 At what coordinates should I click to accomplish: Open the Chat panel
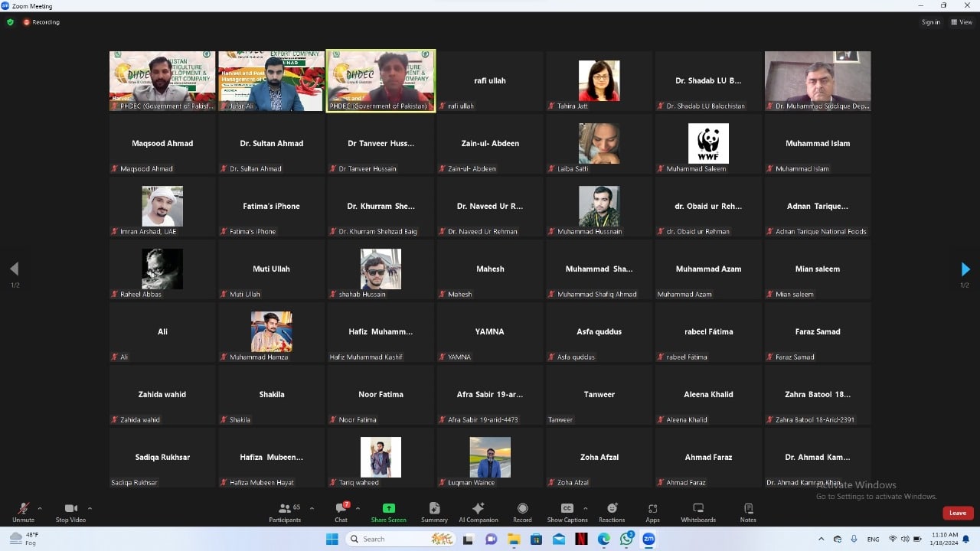pyautogui.click(x=341, y=512)
